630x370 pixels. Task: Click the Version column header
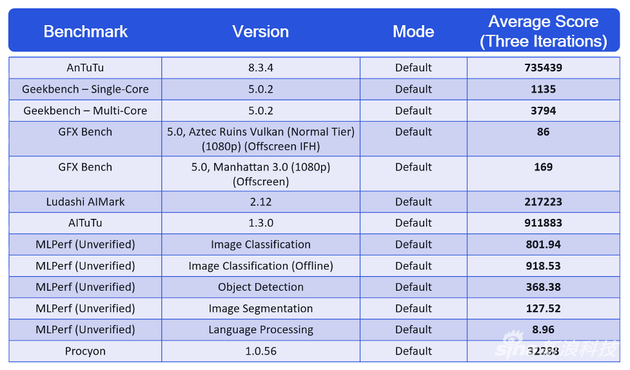point(260,31)
